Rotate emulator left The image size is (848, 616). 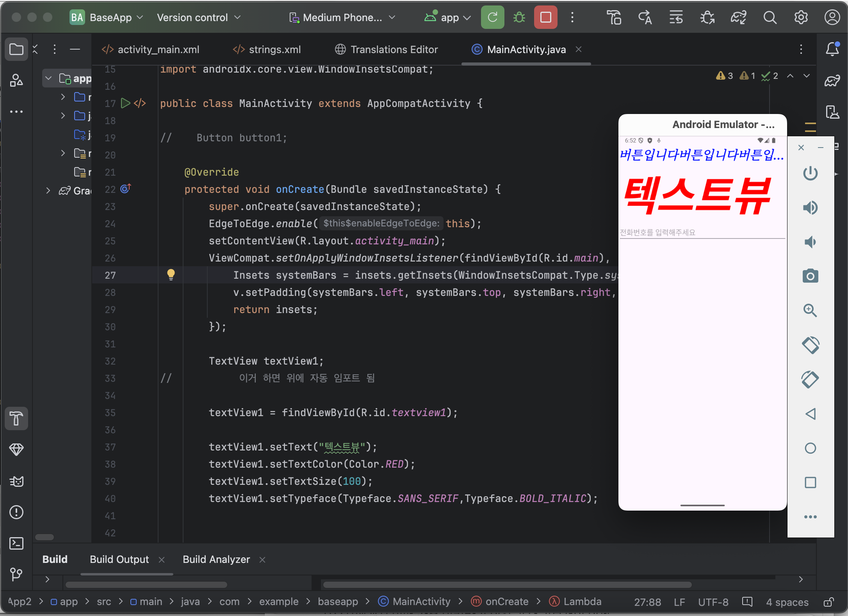pyautogui.click(x=810, y=345)
